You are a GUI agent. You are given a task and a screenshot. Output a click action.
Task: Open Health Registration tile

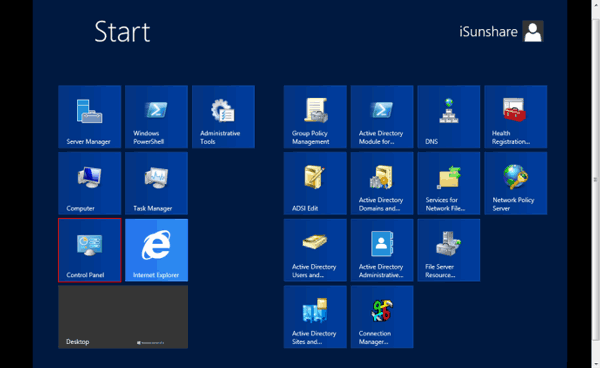515,117
